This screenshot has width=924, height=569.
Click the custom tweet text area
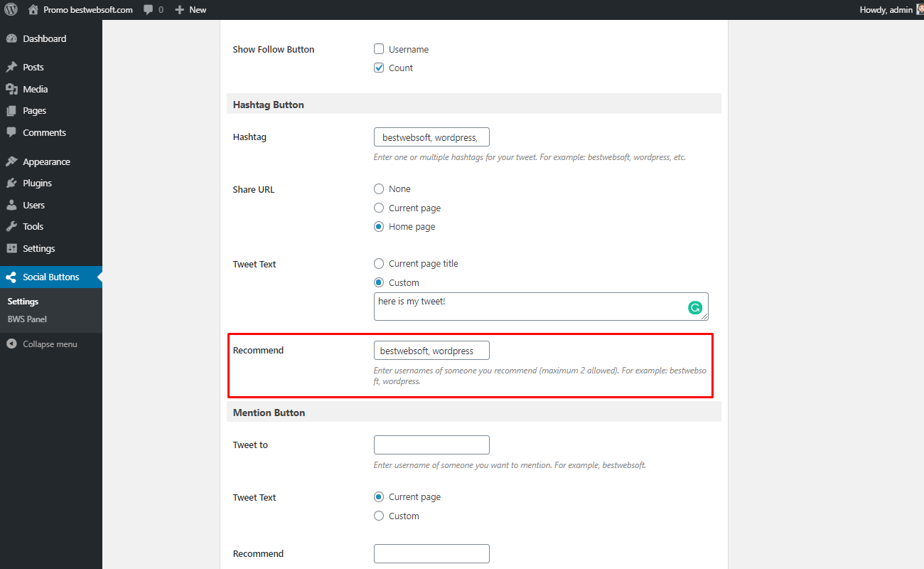pos(541,307)
